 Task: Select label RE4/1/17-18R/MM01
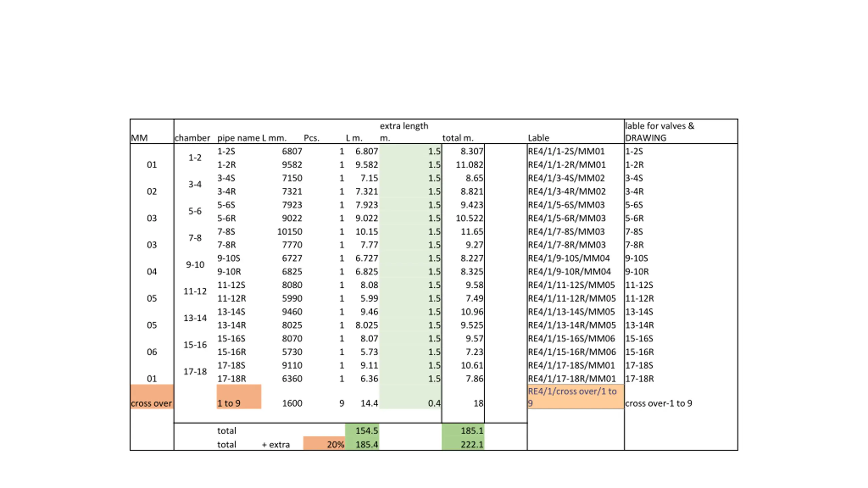point(572,379)
